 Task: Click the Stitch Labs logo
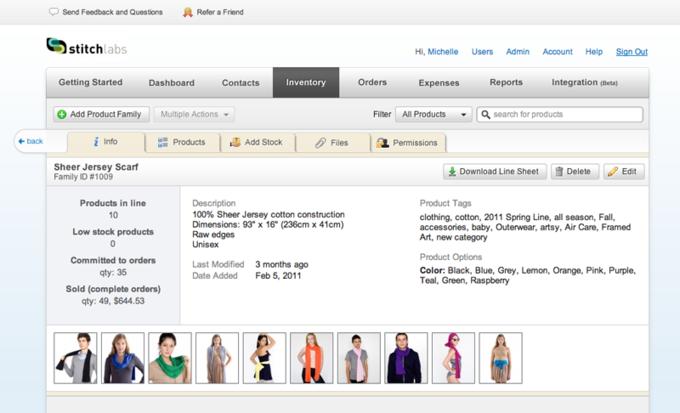[x=86, y=48]
